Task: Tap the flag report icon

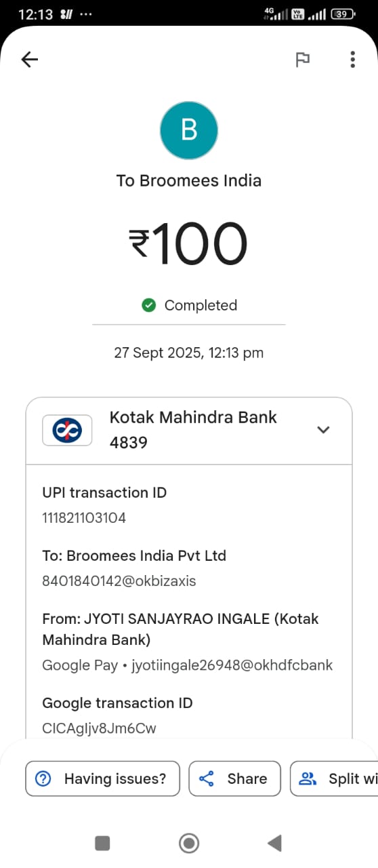Action: pos(303,60)
